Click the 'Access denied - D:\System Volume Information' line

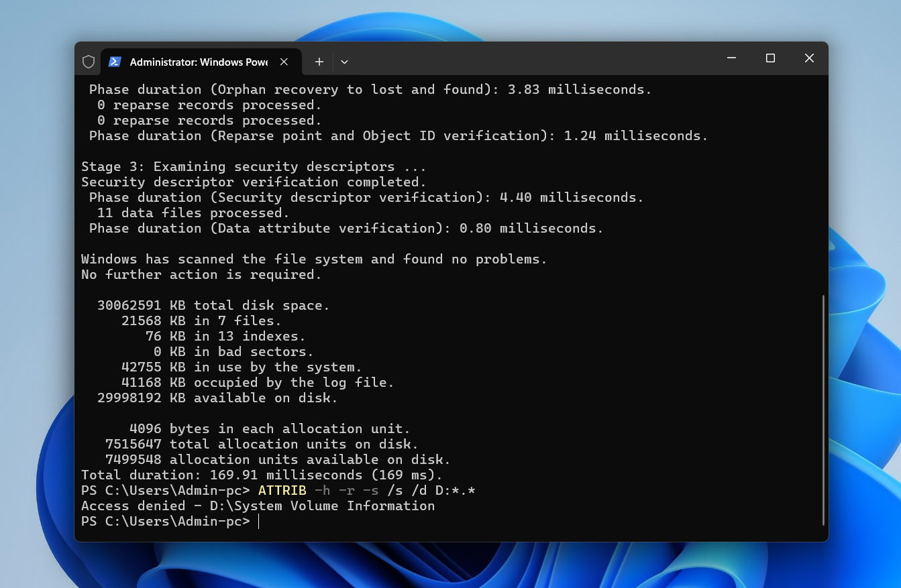click(x=258, y=506)
